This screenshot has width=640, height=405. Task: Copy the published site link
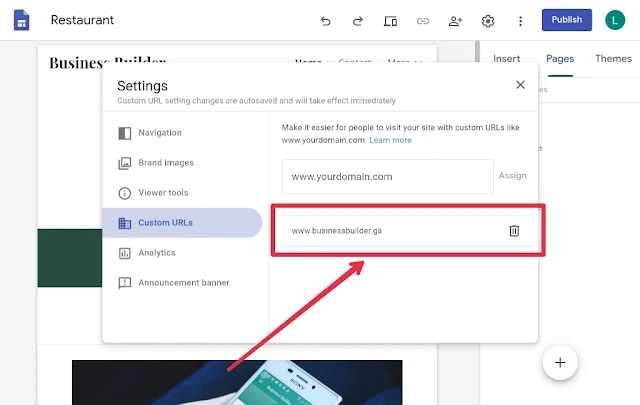tap(423, 21)
